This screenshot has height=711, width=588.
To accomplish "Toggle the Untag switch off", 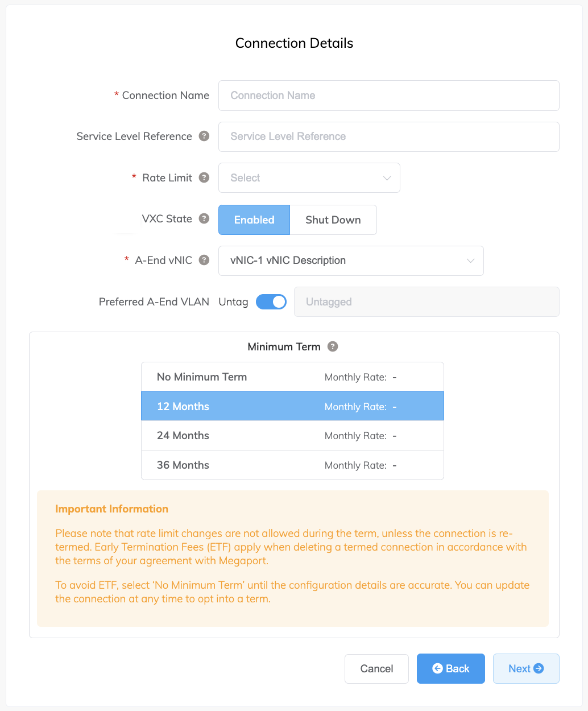I will pos(271,302).
